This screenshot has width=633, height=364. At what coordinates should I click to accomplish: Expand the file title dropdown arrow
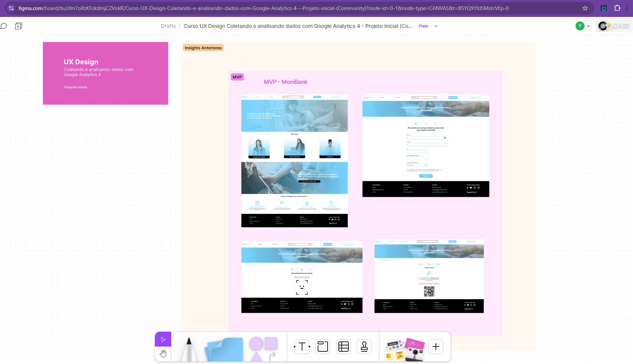(436, 26)
